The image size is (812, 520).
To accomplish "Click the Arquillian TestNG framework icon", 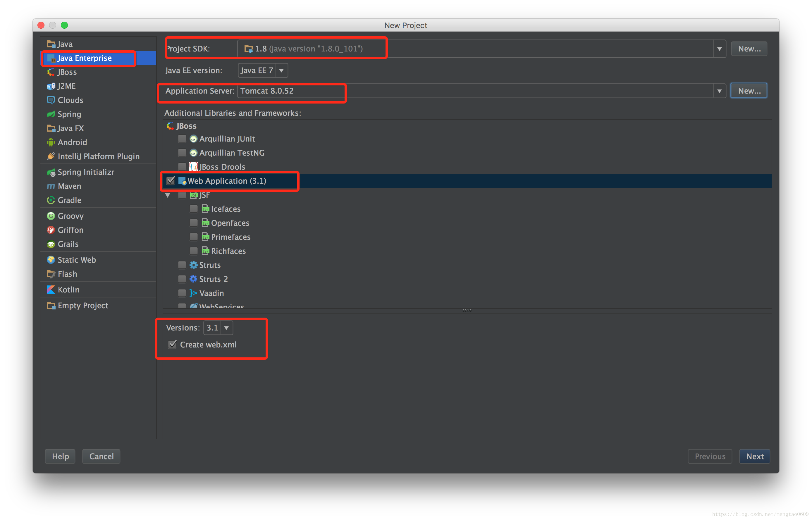I will coord(193,153).
